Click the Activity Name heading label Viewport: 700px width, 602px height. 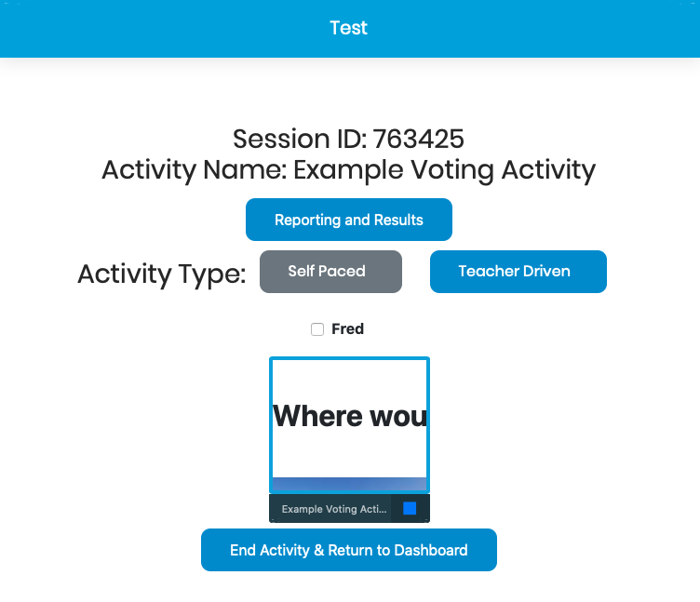(195, 170)
